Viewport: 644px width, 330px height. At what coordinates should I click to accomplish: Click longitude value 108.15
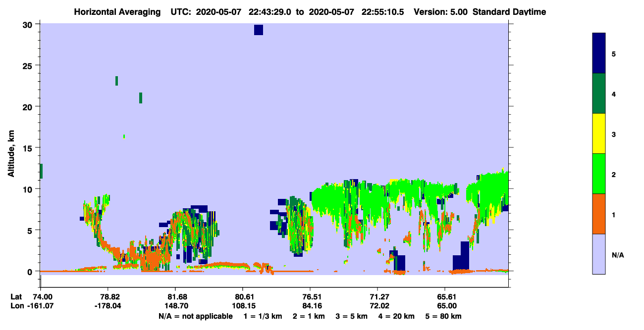pyautogui.click(x=243, y=306)
